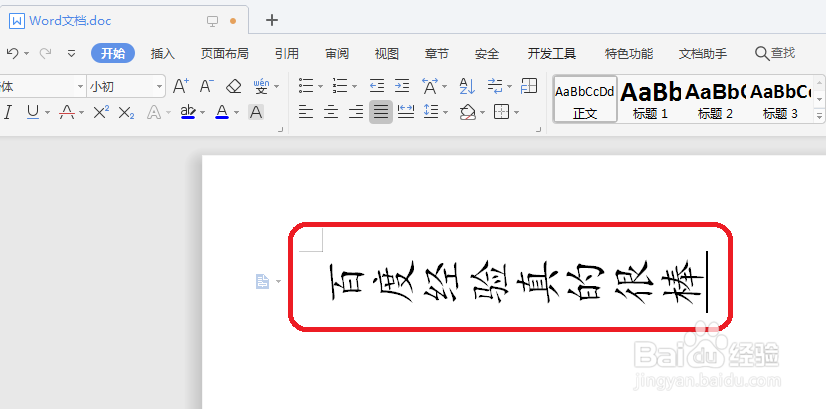Click the show paragraph marks icon
Image resolution: width=826 pixels, height=409 pixels.
496,85
